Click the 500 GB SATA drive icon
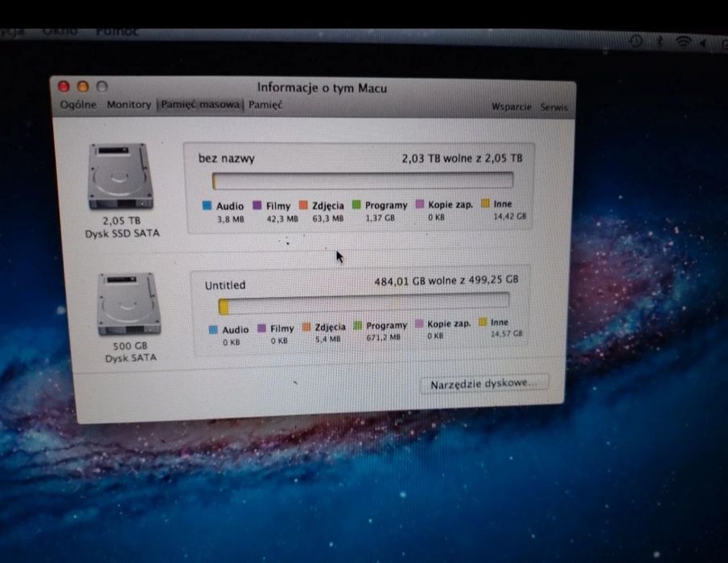This screenshot has width=728, height=563. click(129, 304)
